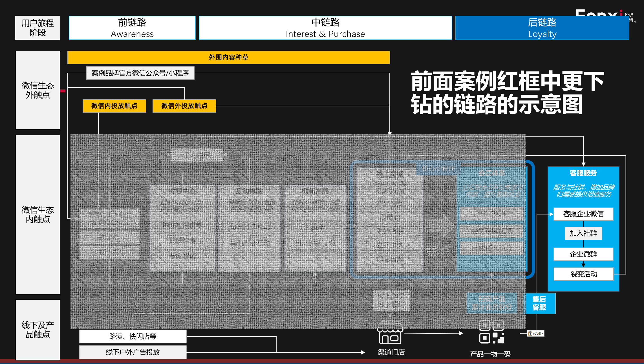Click the 路演、快闪店等 box
Screen dimensions: 644x364
(133, 336)
